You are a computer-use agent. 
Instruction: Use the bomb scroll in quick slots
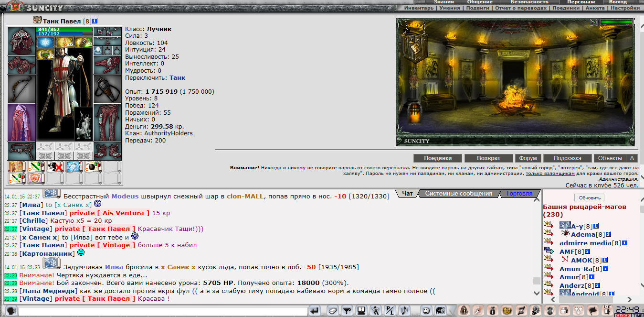point(94,167)
